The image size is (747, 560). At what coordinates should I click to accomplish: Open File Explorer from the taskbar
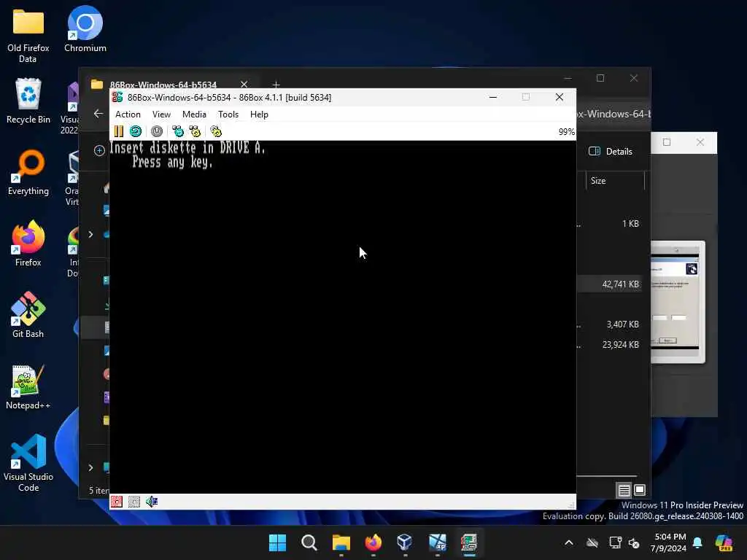(x=341, y=542)
